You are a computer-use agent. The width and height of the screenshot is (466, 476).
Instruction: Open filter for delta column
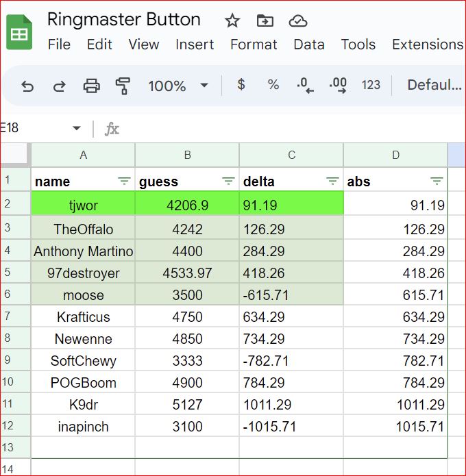(332, 181)
